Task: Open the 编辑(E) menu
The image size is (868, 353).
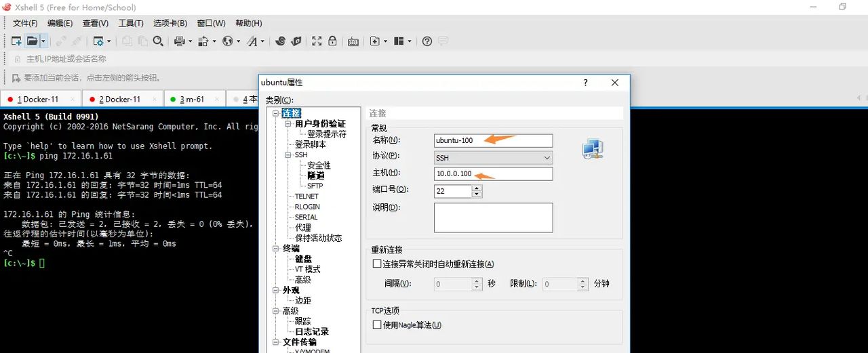Action: tap(60, 24)
